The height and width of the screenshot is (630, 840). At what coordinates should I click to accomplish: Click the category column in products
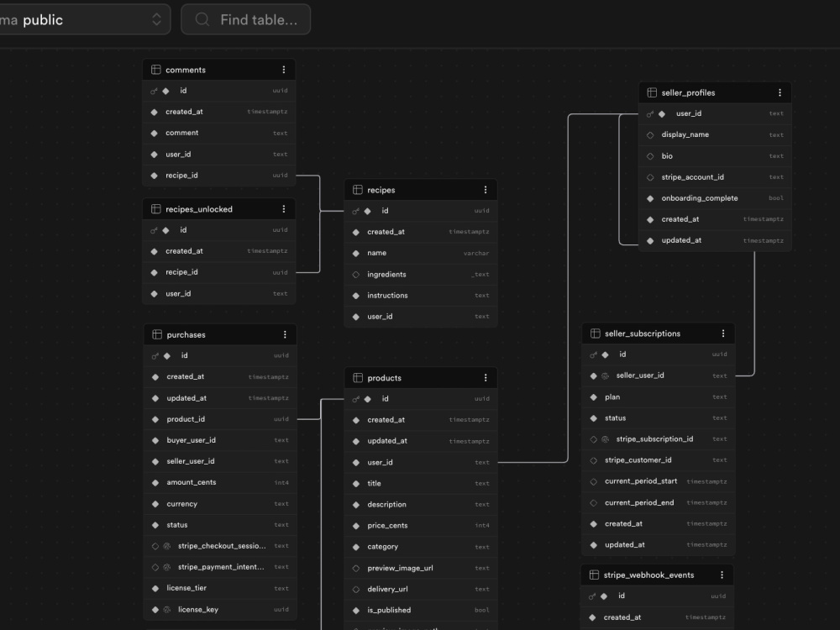pyautogui.click(x=421, y=547)
